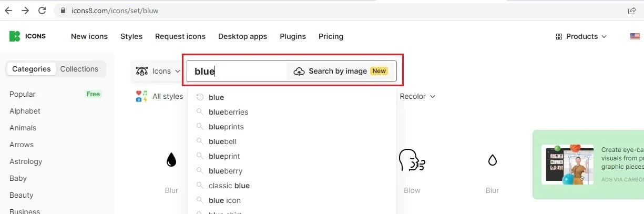The height and width of the screenshot is (214, 644).
Task: Open the All styles selector
Action: 159,96
